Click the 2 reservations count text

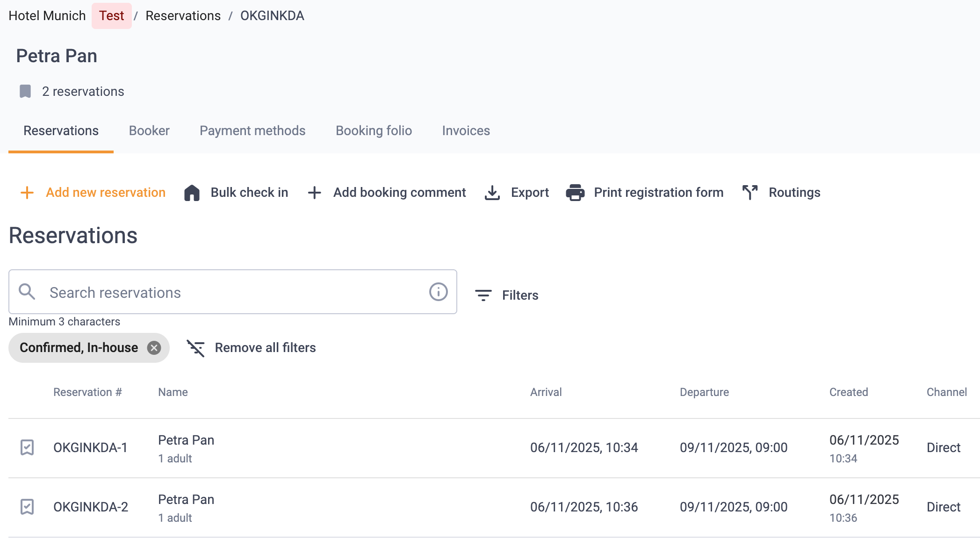tap(83, 92)
